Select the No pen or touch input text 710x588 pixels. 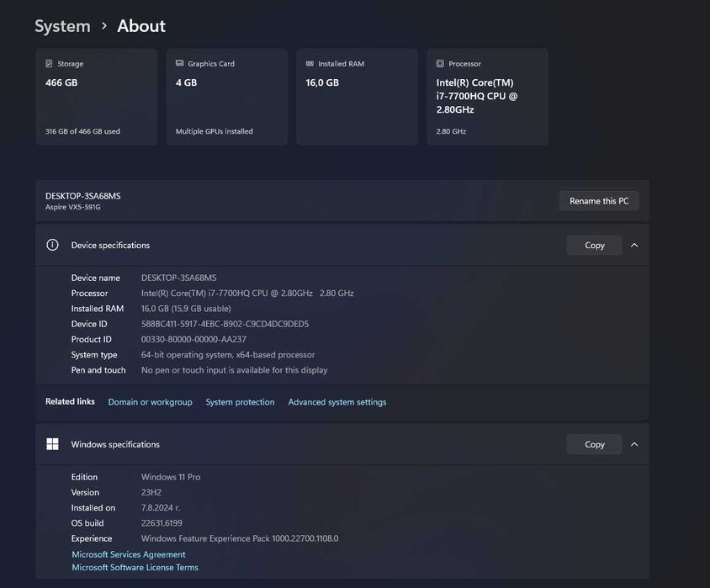pyautogui.click(x=234, y=370)
